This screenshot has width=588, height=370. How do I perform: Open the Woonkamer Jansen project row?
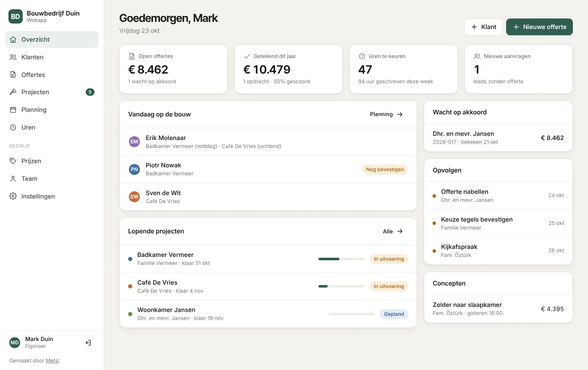(x=268, y=314)
